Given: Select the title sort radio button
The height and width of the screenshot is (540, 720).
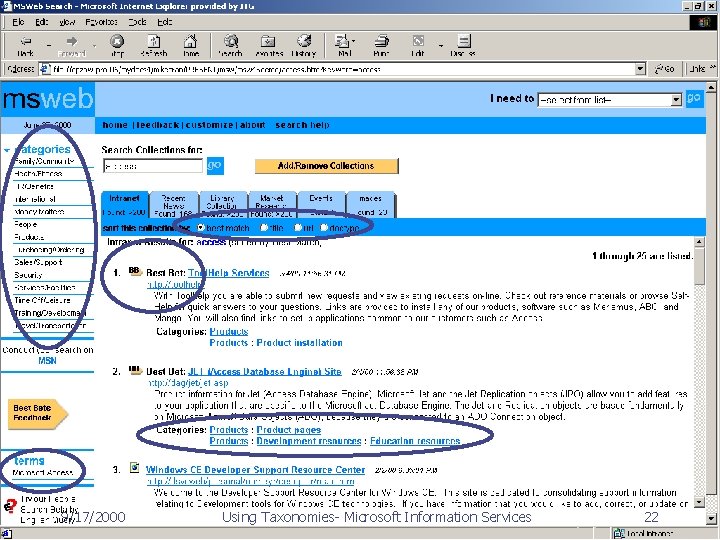Looking at the screenshot, I should click(264, 227).
